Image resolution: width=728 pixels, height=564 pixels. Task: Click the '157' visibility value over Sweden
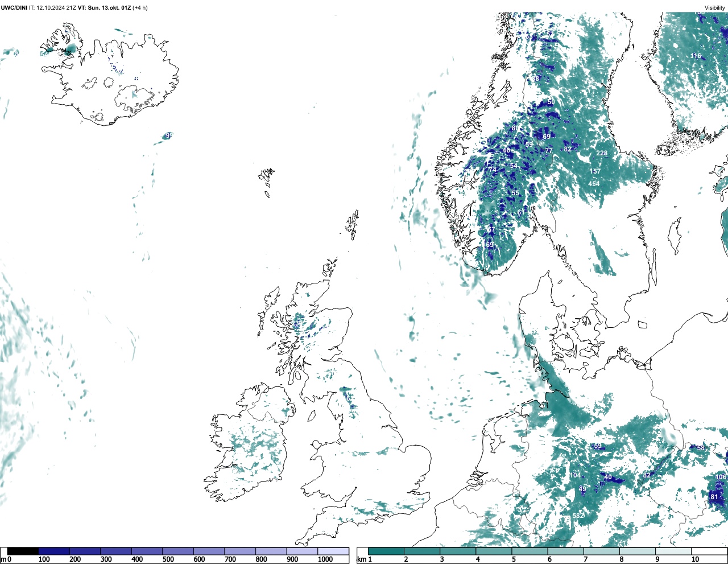pos(595,171)
